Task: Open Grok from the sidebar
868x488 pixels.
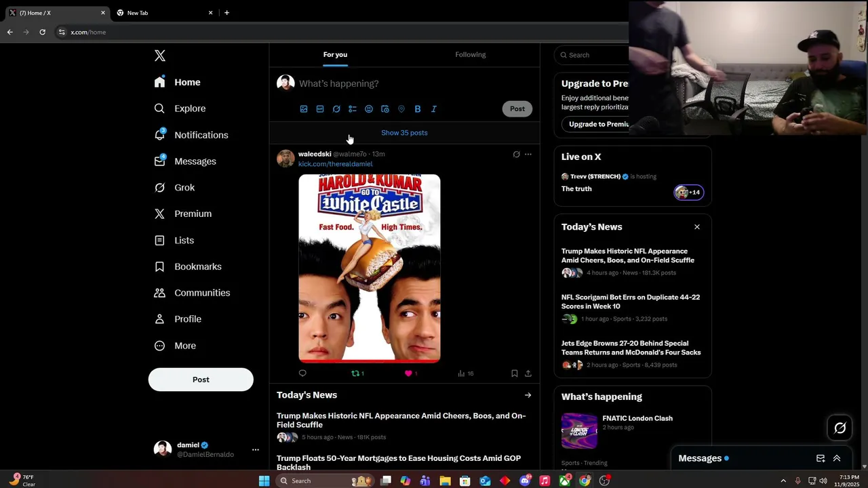Action: coord(174,188)
